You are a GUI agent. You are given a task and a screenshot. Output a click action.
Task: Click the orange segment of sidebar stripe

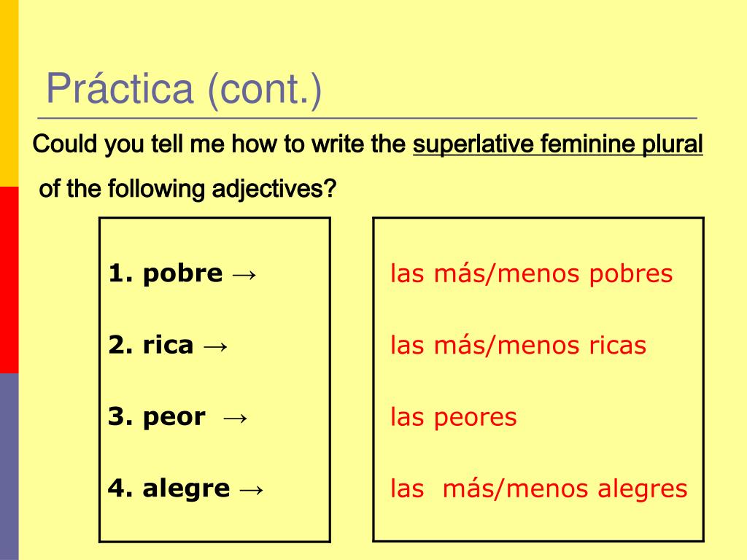9,93
